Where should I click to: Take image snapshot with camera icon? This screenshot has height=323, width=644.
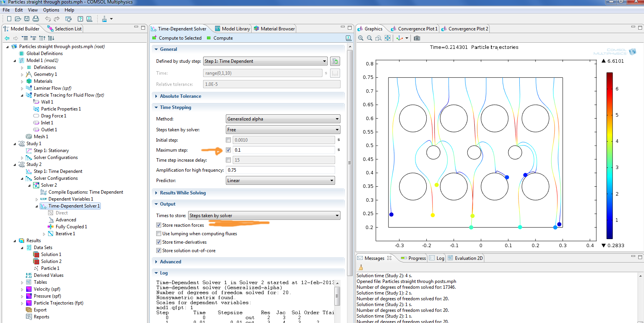[417, 38]
